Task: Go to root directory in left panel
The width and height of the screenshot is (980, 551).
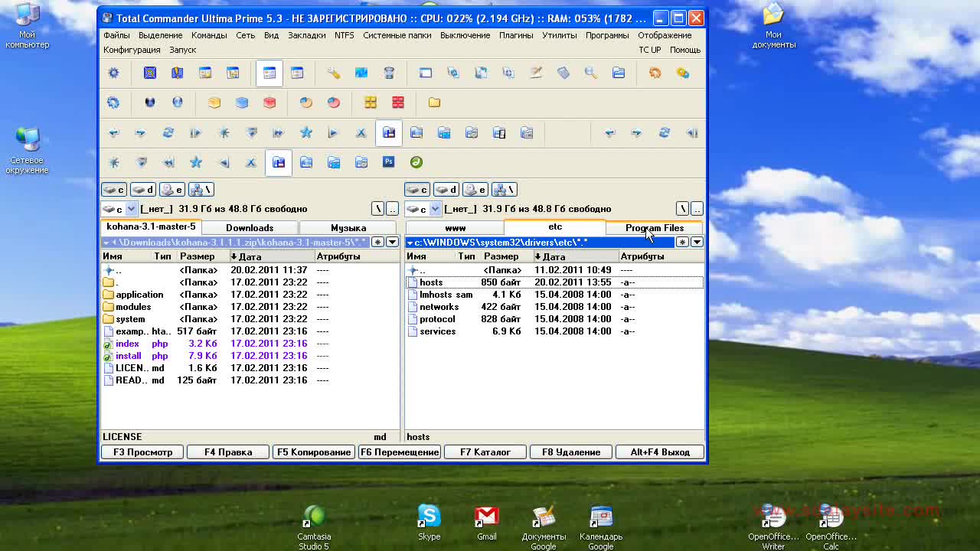Action: pyautogui.click(x=378, y=209)
